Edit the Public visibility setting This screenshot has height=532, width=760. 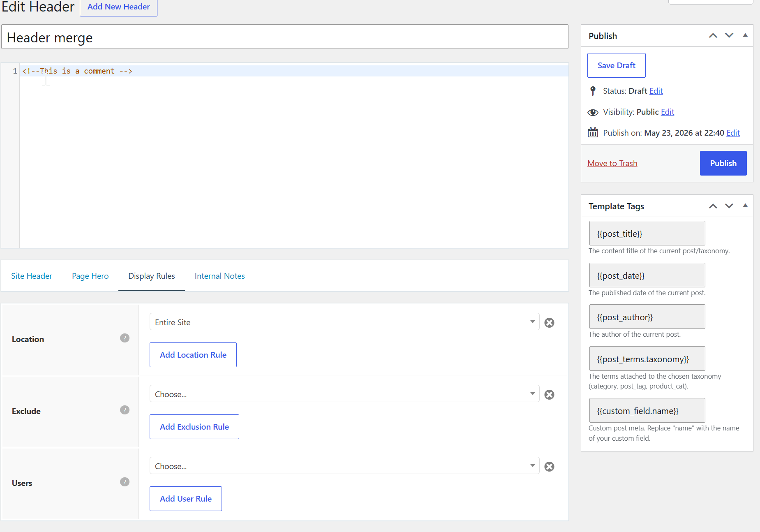click(668, 112)
